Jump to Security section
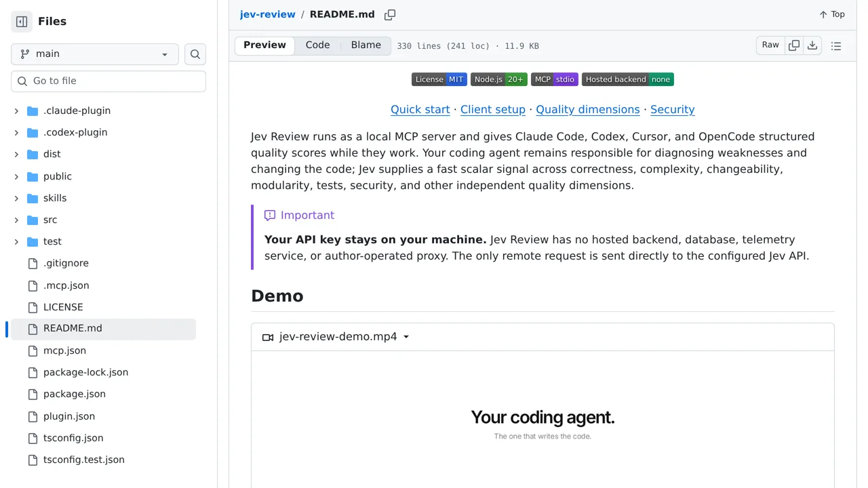 pyautogui.click(x=673, y=109)
